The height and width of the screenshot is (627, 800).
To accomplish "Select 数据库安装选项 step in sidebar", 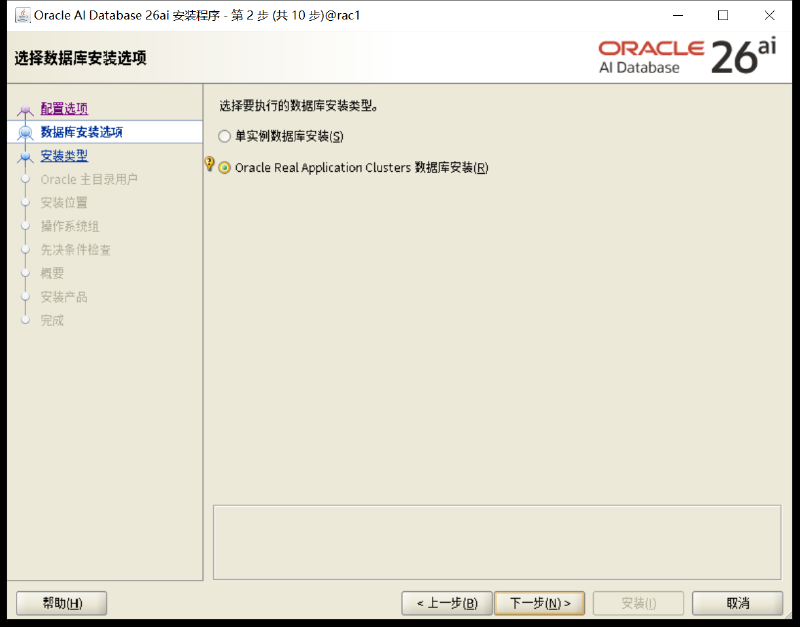I will coord(82,132).
